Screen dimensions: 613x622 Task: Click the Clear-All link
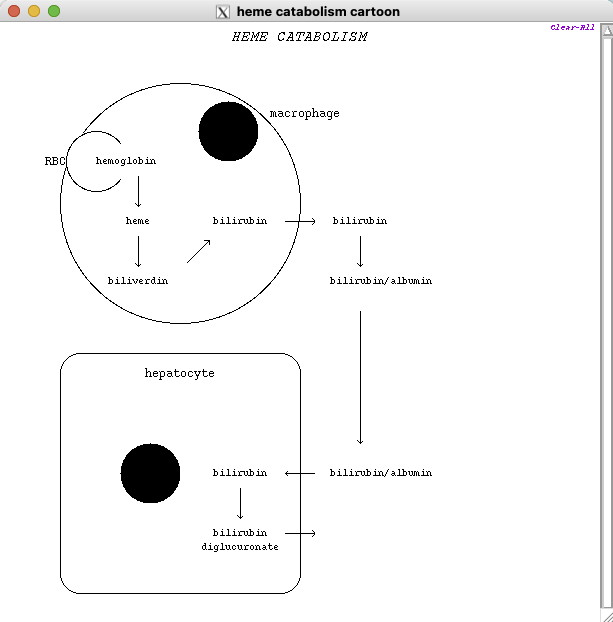point(572,27)
